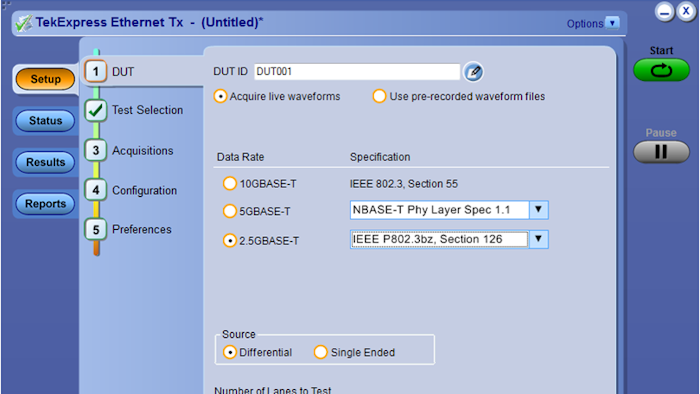700x394 pixels.
Task: Open the Options dropdown arrow
Action: click(612, 23)
